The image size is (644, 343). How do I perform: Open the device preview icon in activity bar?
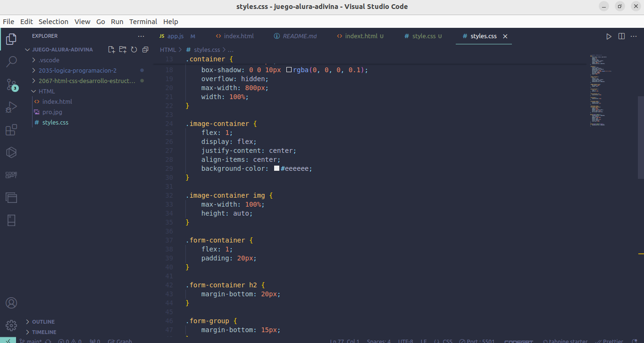click(x=11, y=220)
